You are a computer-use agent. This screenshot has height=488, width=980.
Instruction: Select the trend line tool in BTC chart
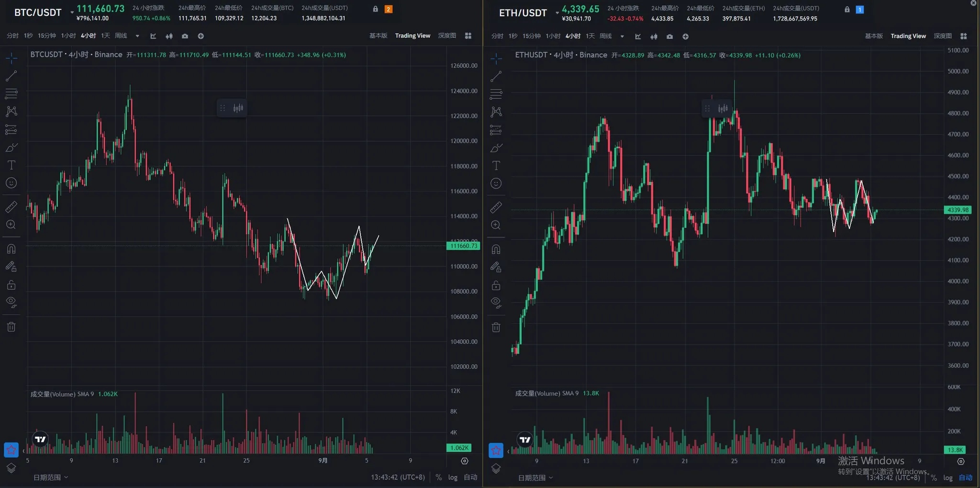click(x=11, y=76)
